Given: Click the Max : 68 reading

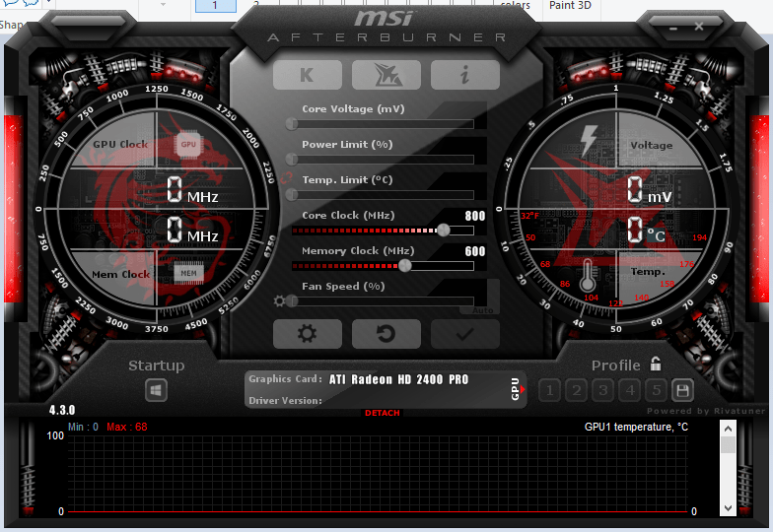Looking at the screenshot, I should (x=126, y=427).
